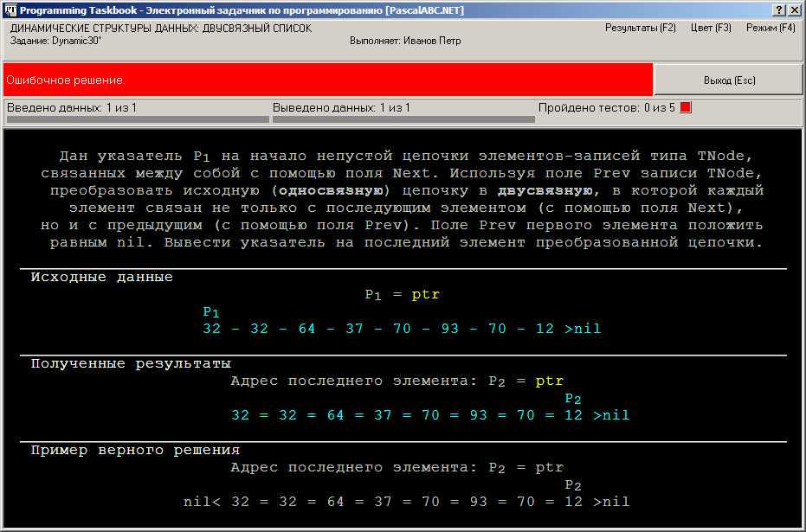Viewport: 806px width, 532px height.
Task: Change display mode via Режим (F4)
Action: point(771,28)
